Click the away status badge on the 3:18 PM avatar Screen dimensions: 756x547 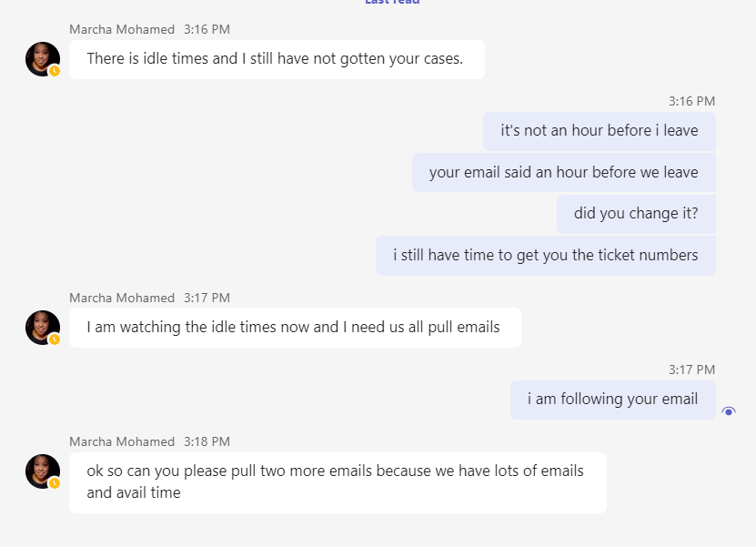55,483
